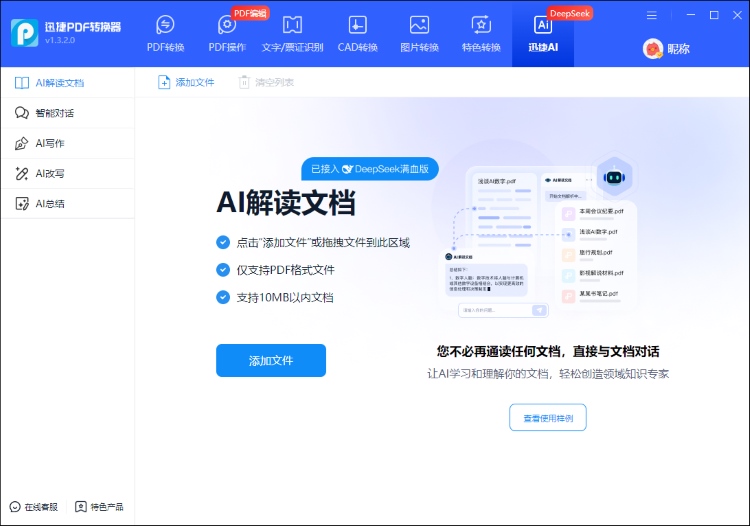Select the 迅捷AI tab
Screen dimensions: 750x526
[x=543, y=34]
